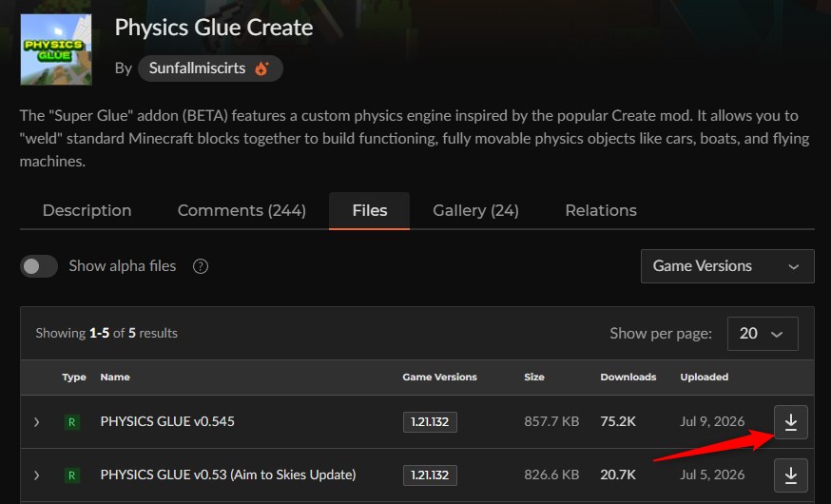
Task: Click the Downloads column header
Action: pos(628,377)
